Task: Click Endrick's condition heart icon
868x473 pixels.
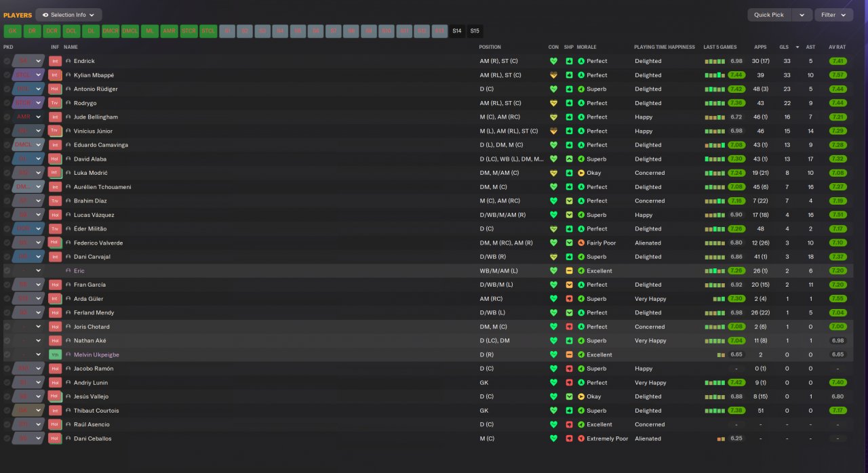Action: point(553,61)
